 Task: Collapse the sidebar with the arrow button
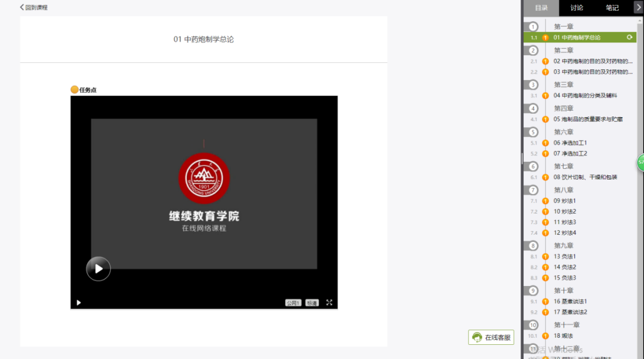tap(638, 7)
